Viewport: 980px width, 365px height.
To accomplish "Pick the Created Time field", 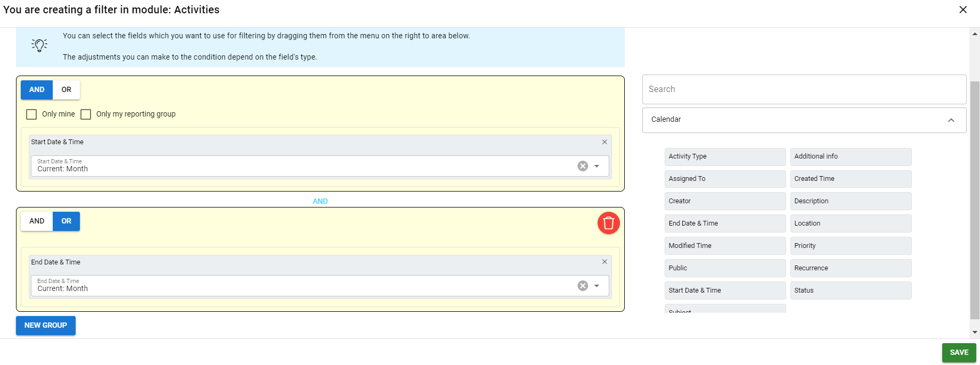I will (851, 179).
